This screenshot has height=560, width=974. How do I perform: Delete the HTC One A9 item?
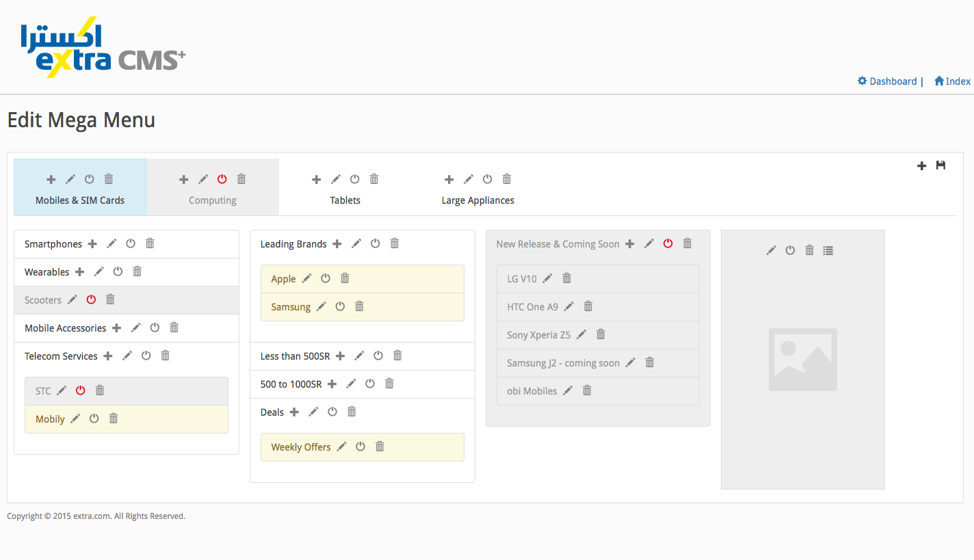(588, 306)
